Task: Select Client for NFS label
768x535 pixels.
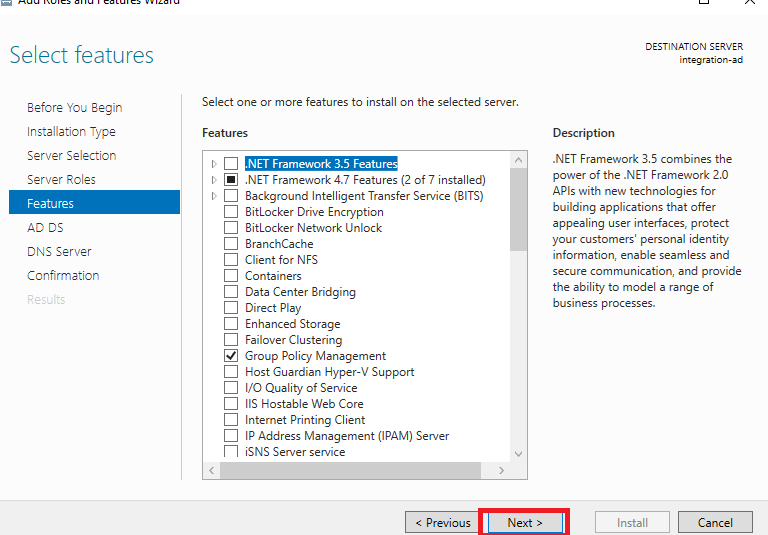Action: [281, 260]
